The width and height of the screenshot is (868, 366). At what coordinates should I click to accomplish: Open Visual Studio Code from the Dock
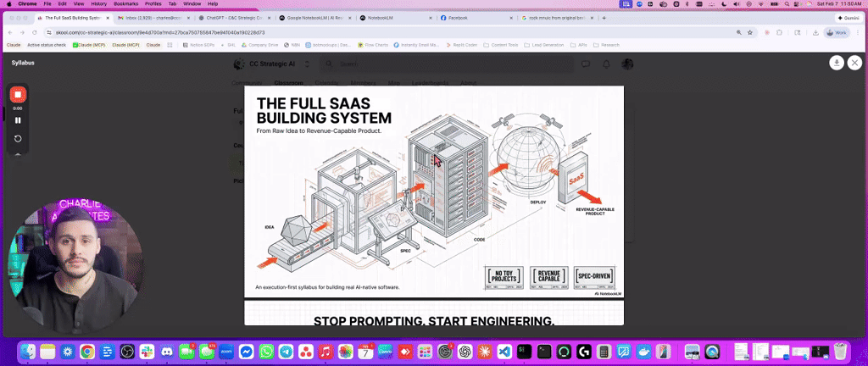504,351
